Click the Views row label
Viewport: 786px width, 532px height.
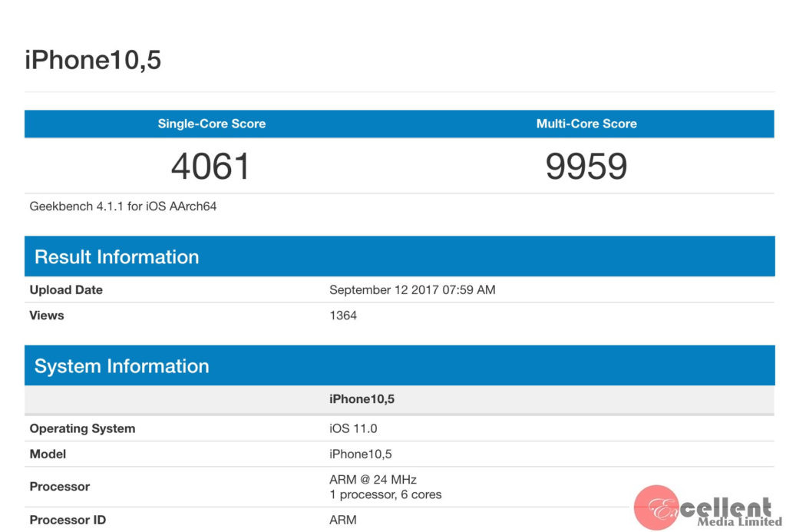(x=47, y=316)
